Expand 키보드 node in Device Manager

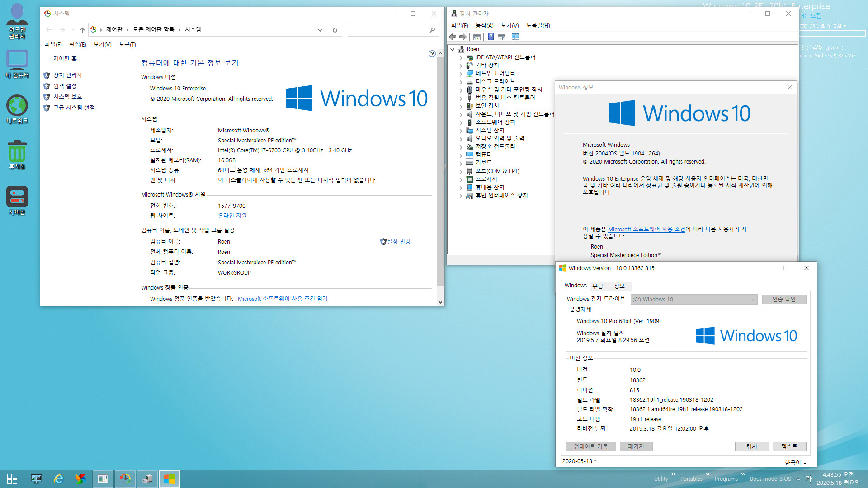click(x=461, y=163)
